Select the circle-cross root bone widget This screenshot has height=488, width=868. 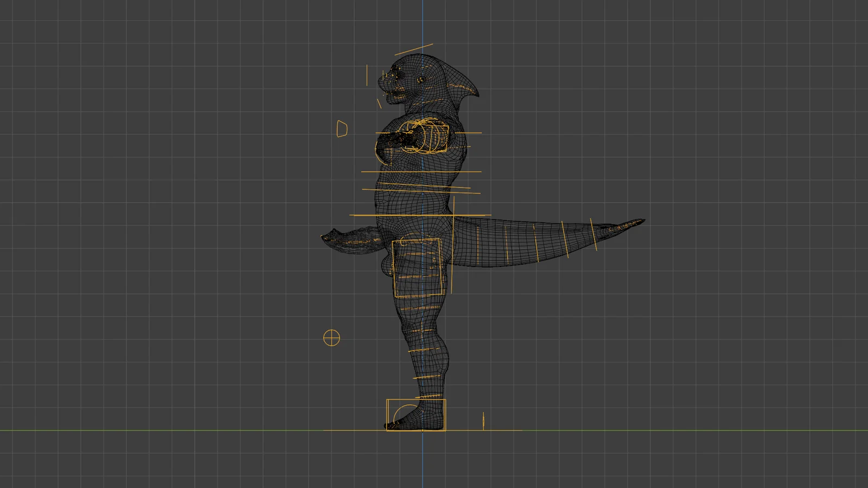[x=331, y=337]
